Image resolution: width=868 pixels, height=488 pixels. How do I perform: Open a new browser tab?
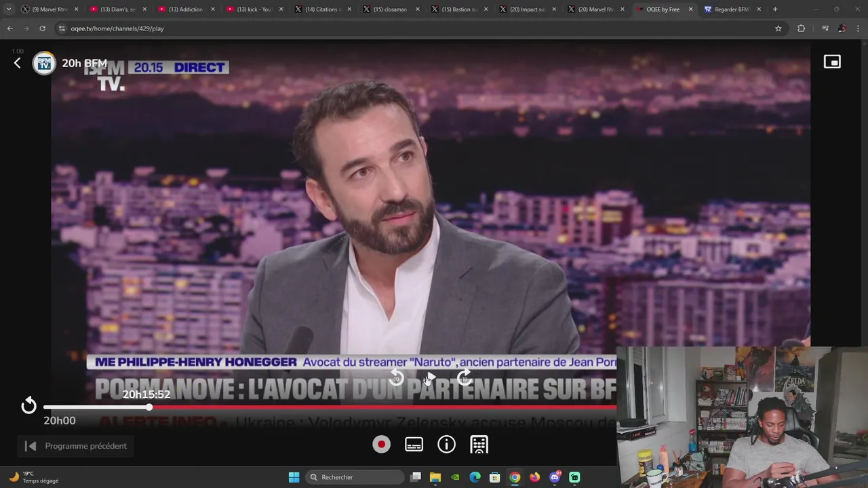click(775, 9)
